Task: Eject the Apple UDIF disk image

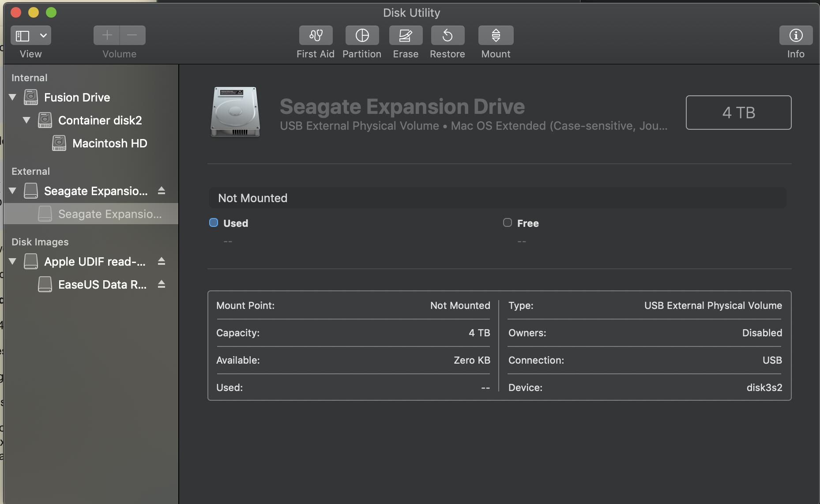Action: [162, 261]
